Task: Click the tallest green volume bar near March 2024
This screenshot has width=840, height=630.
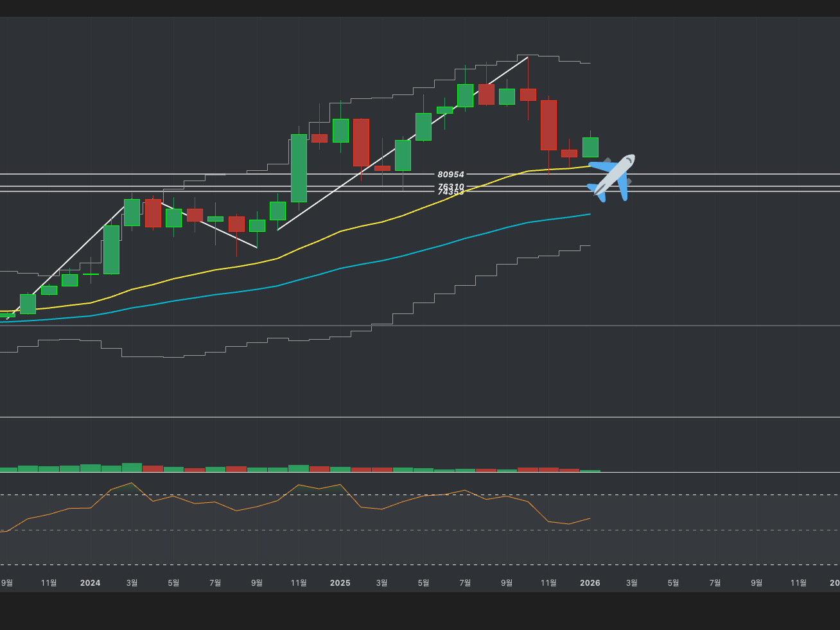Action: click(132, 468)
